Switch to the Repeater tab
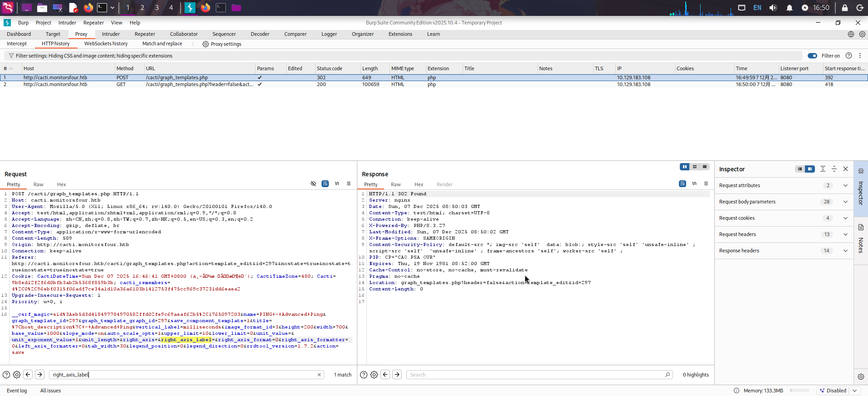Viewport: 868px width, 396px height. (x=145, y=34)
